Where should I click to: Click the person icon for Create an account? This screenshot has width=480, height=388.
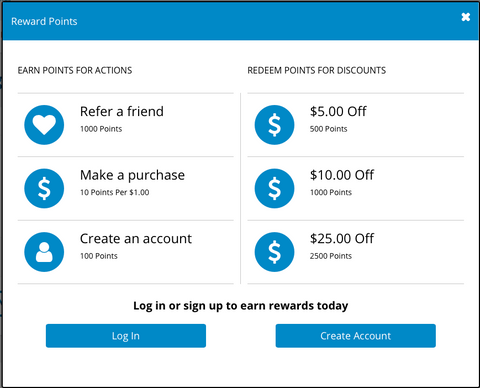[44, 252]
